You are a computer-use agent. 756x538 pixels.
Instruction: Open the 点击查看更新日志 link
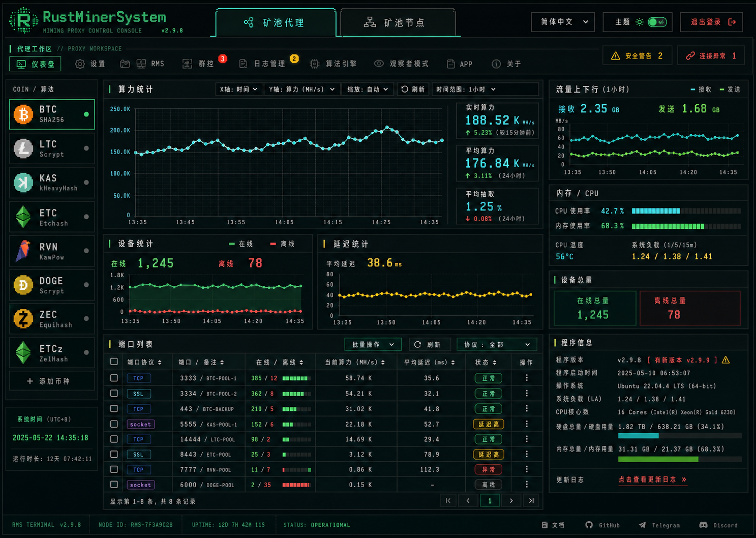pos(652,480)
